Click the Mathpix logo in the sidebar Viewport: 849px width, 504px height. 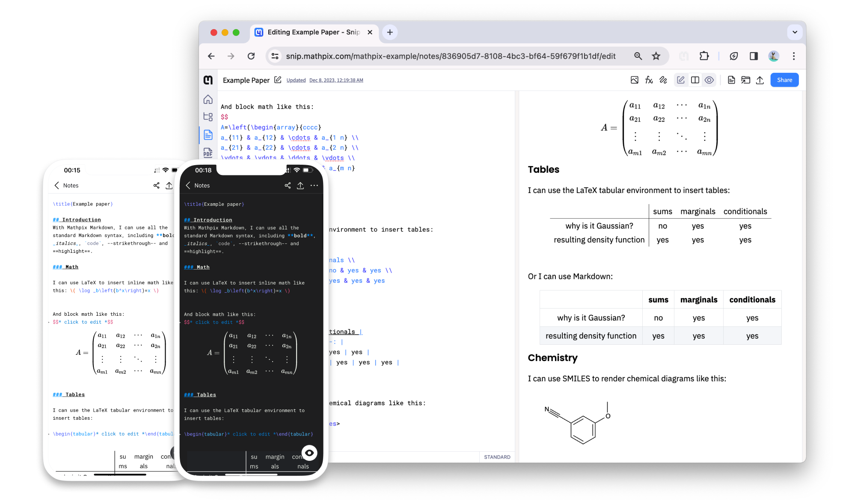(208, 80)
